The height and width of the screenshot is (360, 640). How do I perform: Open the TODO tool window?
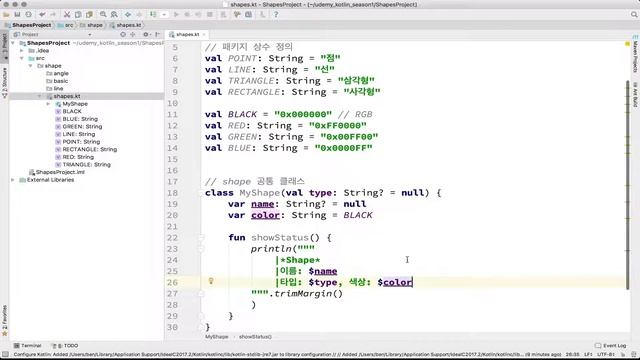[66, 346]
